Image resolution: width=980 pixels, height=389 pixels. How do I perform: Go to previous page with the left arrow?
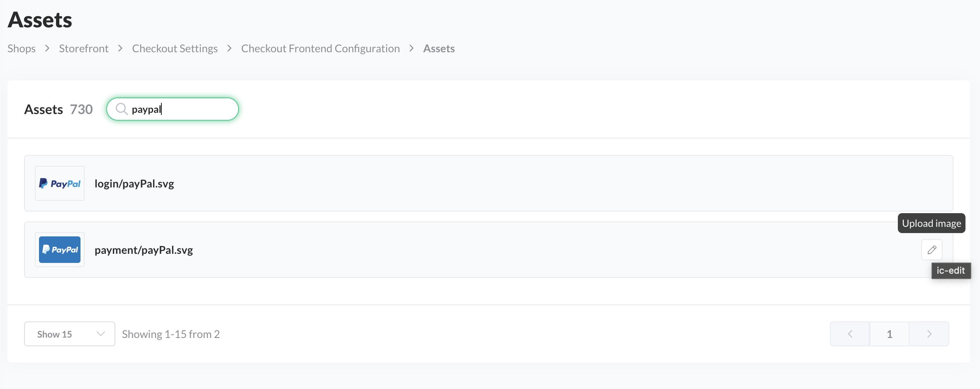pyautogui.click(x=850, y=334)
